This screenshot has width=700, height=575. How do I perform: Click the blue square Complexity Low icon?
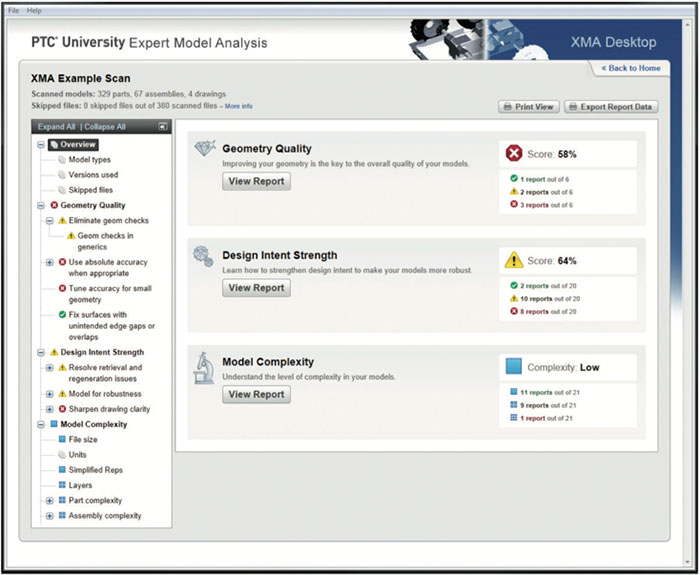tap(514, 367)
